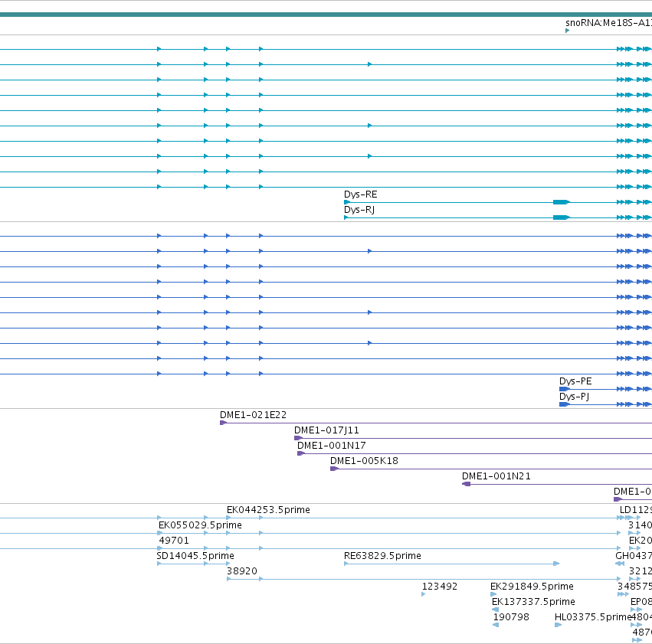
Task: Click the GH0437 EST label
Action: click(x=634, y=556)
